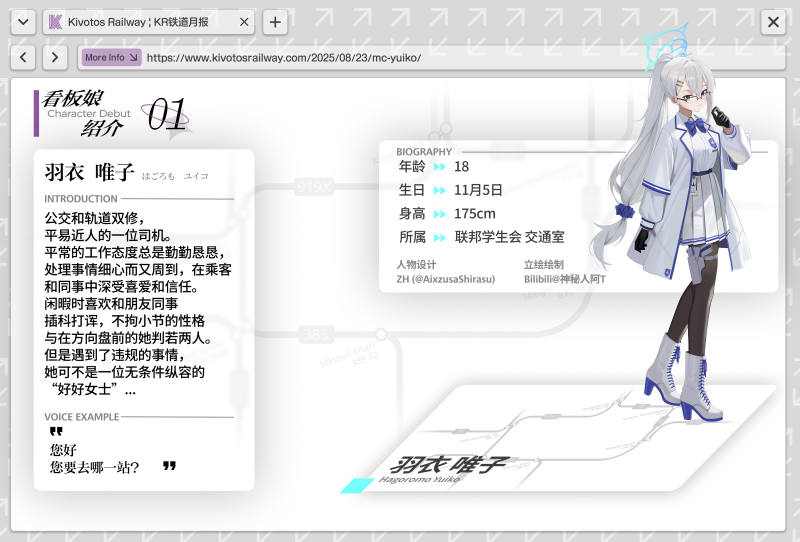
Task: Click the cyan arrows beside 生日
Action: 440,190
